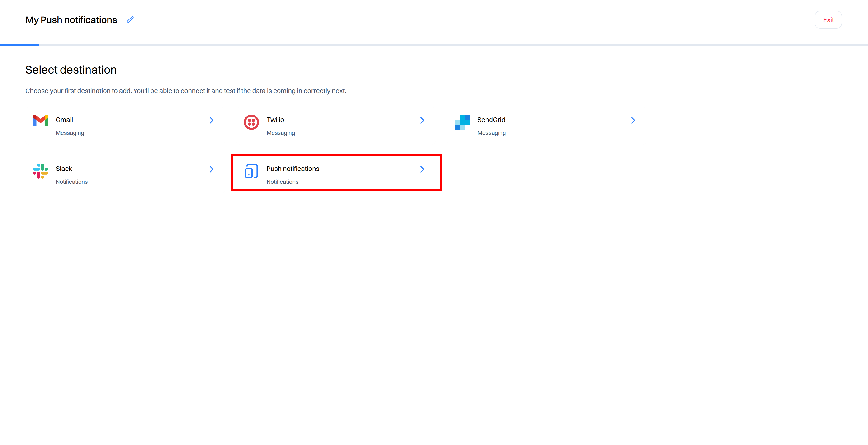
Task: Open Push notifications via its chevron arrow
Action: click(x=422, y=169)
